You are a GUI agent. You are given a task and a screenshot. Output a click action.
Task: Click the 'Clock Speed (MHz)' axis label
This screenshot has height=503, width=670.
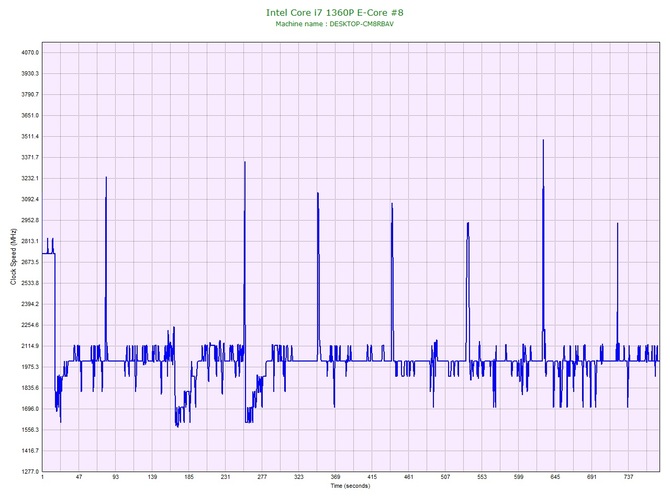(14, 257)
